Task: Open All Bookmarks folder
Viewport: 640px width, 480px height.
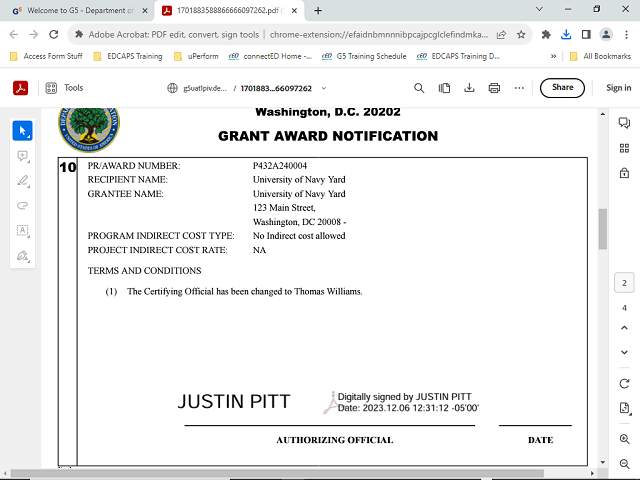Action: [600, 56]
